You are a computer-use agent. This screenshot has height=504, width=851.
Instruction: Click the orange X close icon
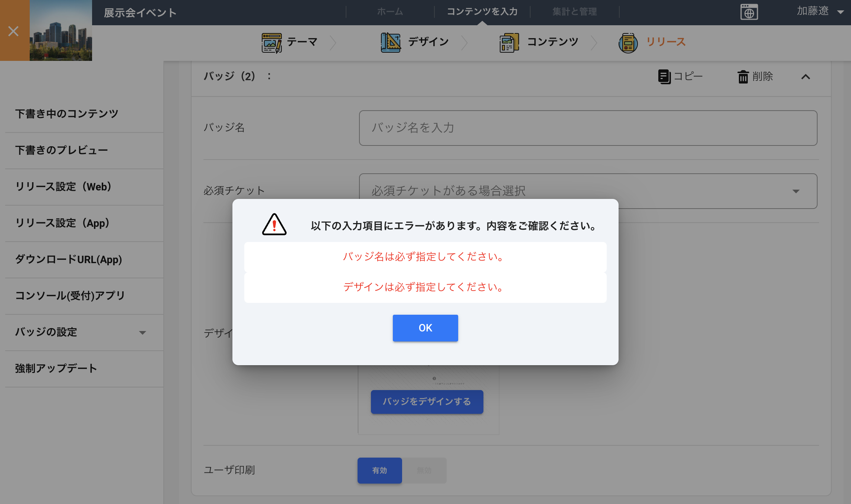click(14, 31)
